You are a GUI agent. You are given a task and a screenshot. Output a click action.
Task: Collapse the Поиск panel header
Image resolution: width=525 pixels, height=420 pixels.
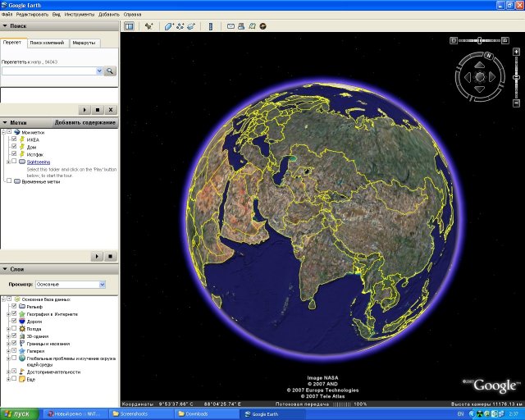click(x=59, y=25)
